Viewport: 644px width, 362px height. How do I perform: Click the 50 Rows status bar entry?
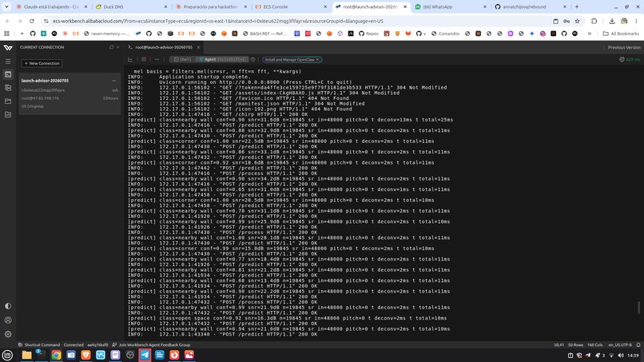[575, 344]
